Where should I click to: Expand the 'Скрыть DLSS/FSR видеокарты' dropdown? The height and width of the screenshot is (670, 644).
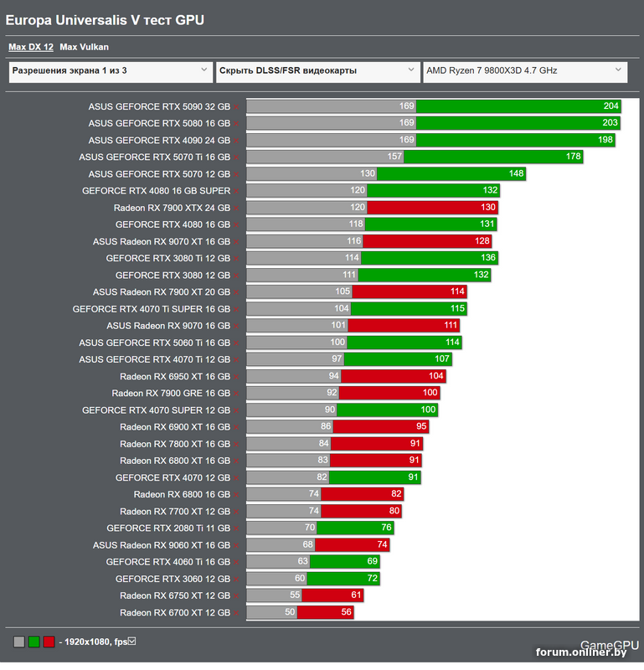[317, 72]
